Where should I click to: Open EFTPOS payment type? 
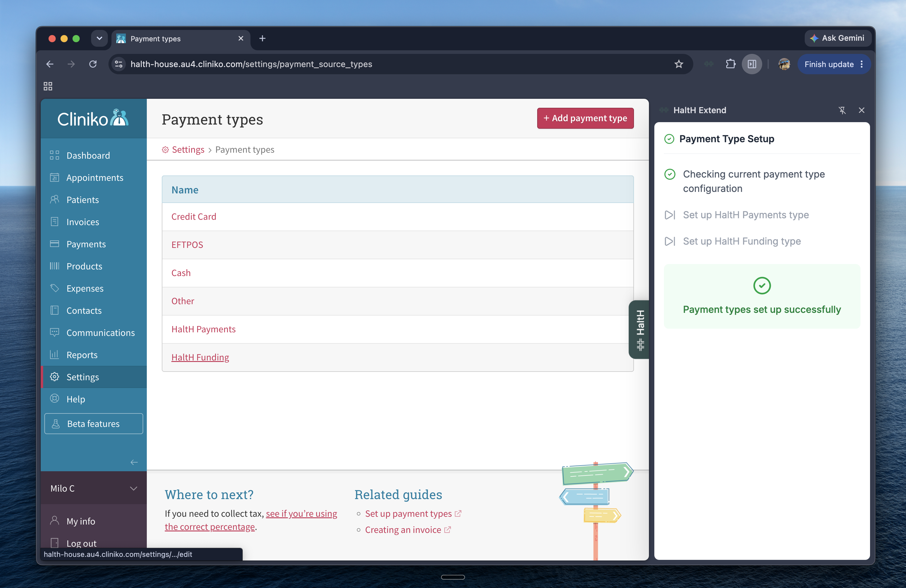(187, 245)
